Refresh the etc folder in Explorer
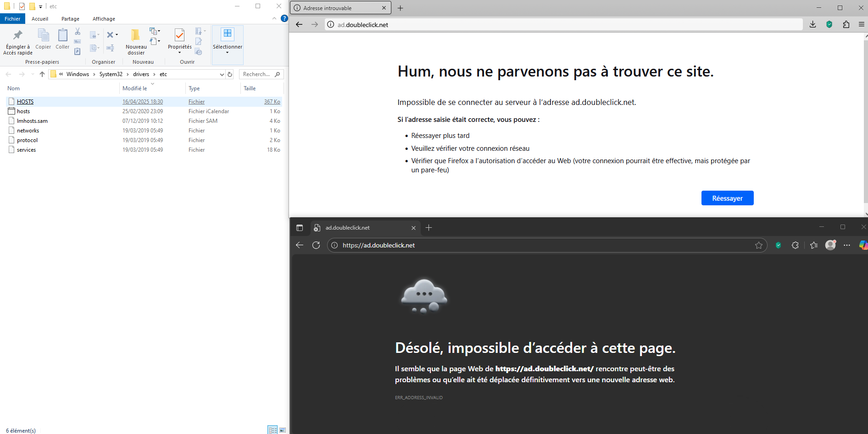This screenshot has height=434, width=868. tap(230, 74)
